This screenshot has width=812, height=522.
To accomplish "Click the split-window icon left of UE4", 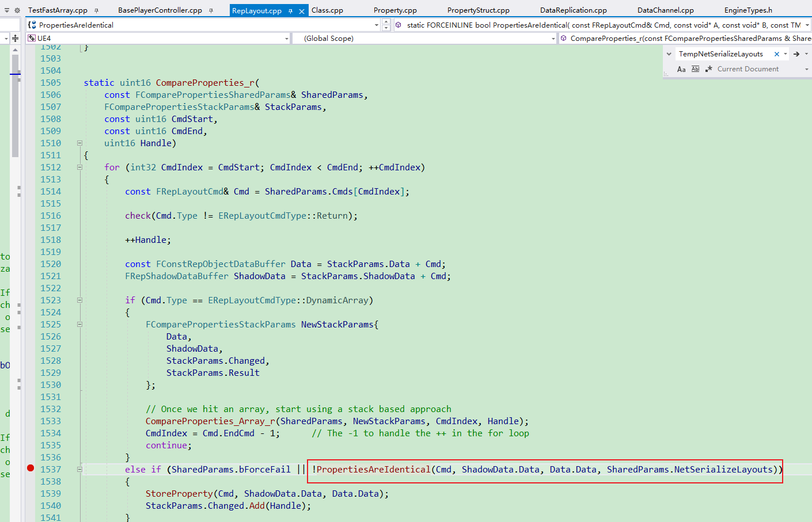I will click(x=16, y=38).
